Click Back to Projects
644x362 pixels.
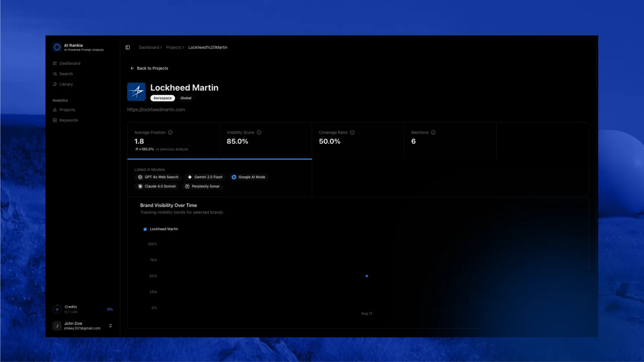click(x=149, y=68)
